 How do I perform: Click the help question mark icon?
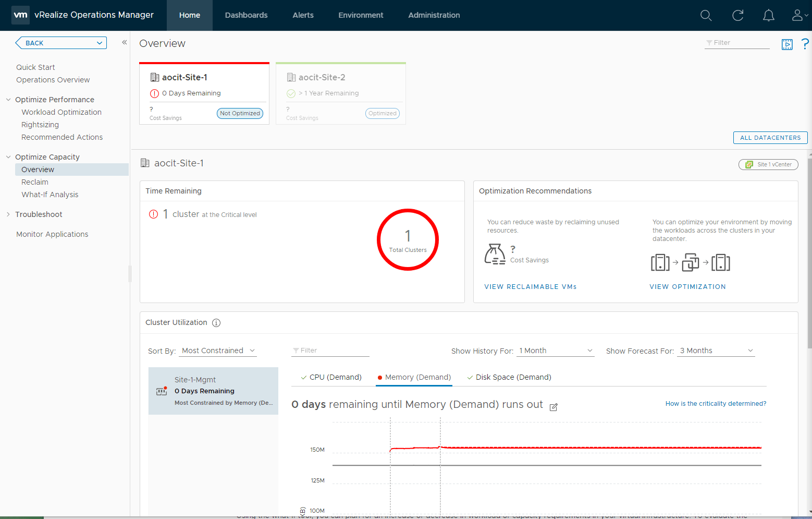[805, 44]
